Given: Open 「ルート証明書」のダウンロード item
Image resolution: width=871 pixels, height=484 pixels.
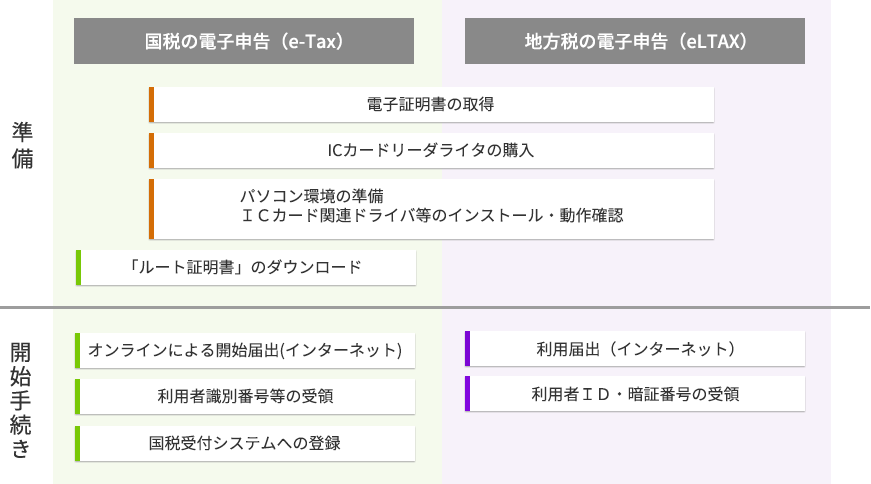Looking at the screenshot, I should coord(246,267).
